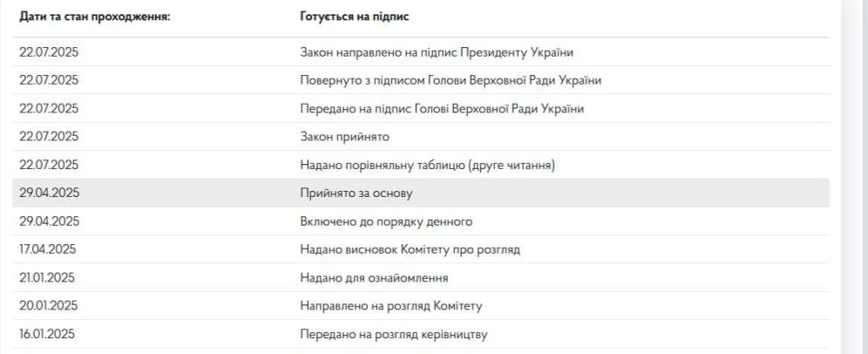Image resolution: width=868 pixels, height=354 pixels.
Task: Click the date beside 'Прийнято за основу'
Action: [49, 194]
